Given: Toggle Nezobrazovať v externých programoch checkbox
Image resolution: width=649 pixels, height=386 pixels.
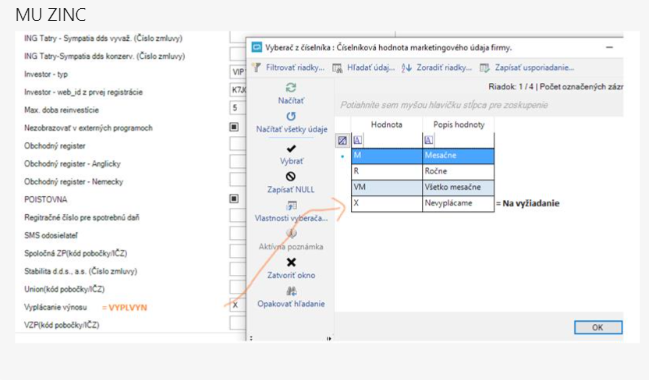Looking at the screenshot, I should point(234,127).
